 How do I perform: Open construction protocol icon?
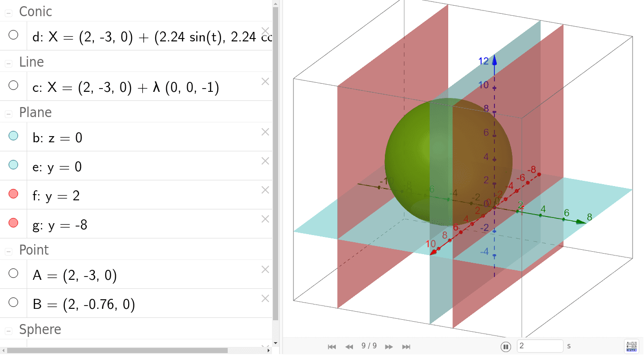click(632, 346)
